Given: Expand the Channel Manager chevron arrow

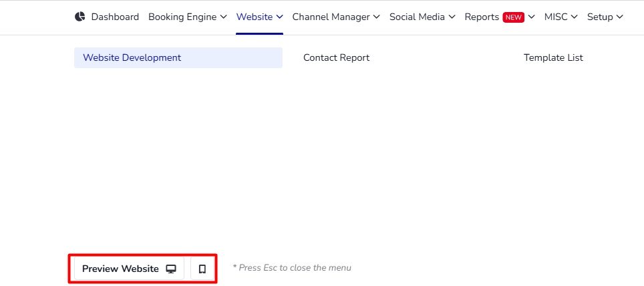Looking at the screenshot, I should click(377, 17).
